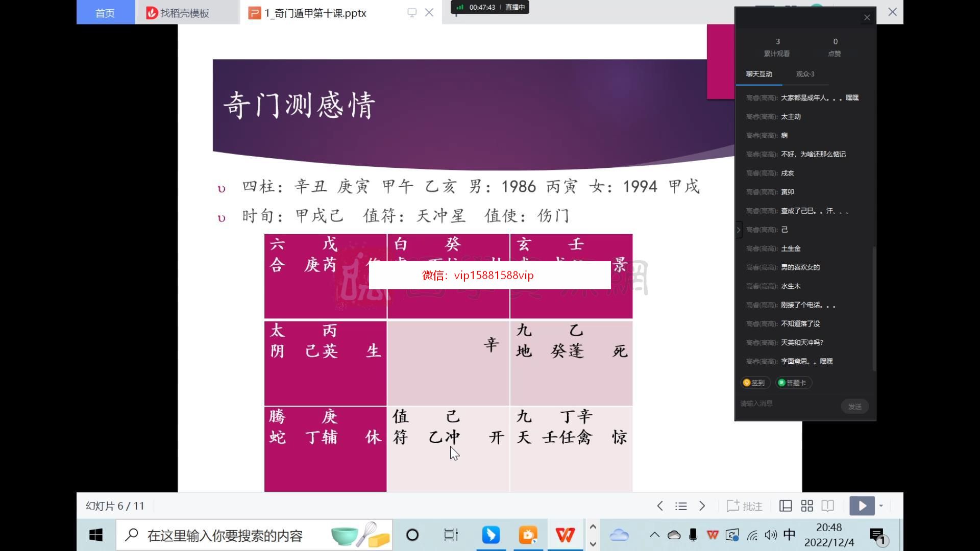The image size is (980, 551).
Task: Switch to 聊天互动 chat tab
Action: pos(759,74)
